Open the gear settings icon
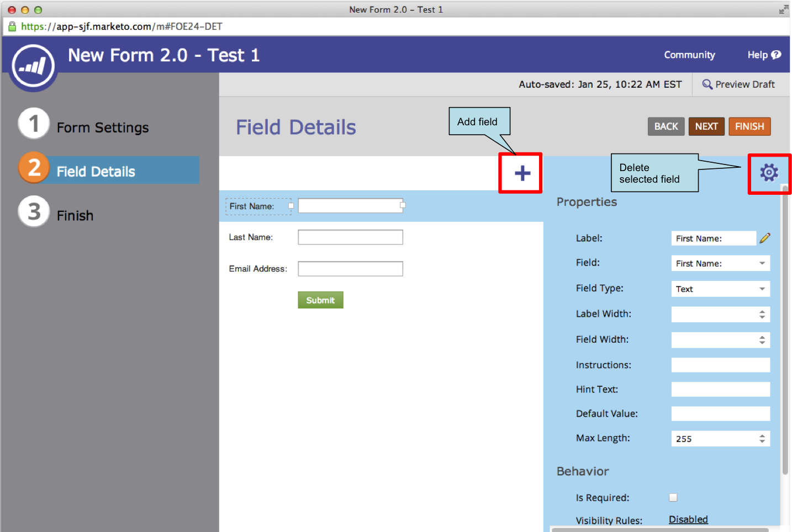 tap(768, 173)
